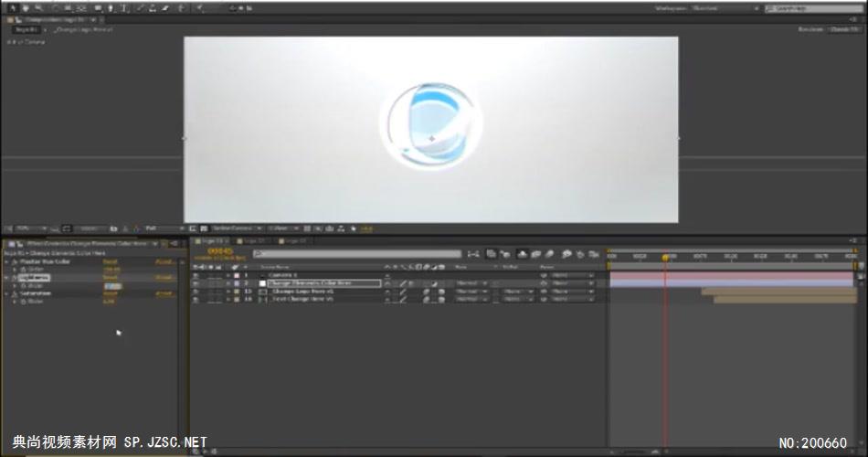
Task: Select the Rotation tool
Action: pos(56,8)
